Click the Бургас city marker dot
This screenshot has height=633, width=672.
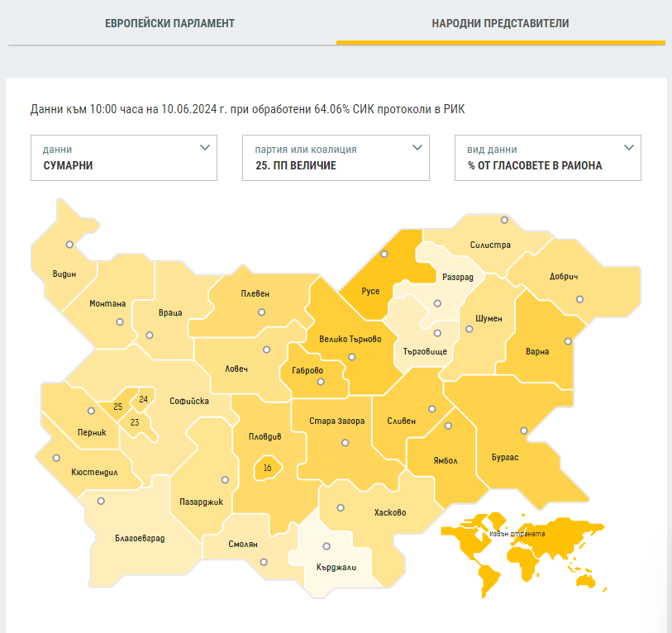pyautogui.click(x=523, y=431)
